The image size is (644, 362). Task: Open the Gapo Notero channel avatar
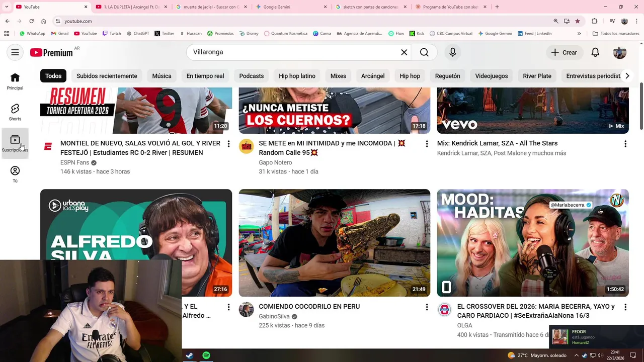pyautogui.click(x=246, y=146)
